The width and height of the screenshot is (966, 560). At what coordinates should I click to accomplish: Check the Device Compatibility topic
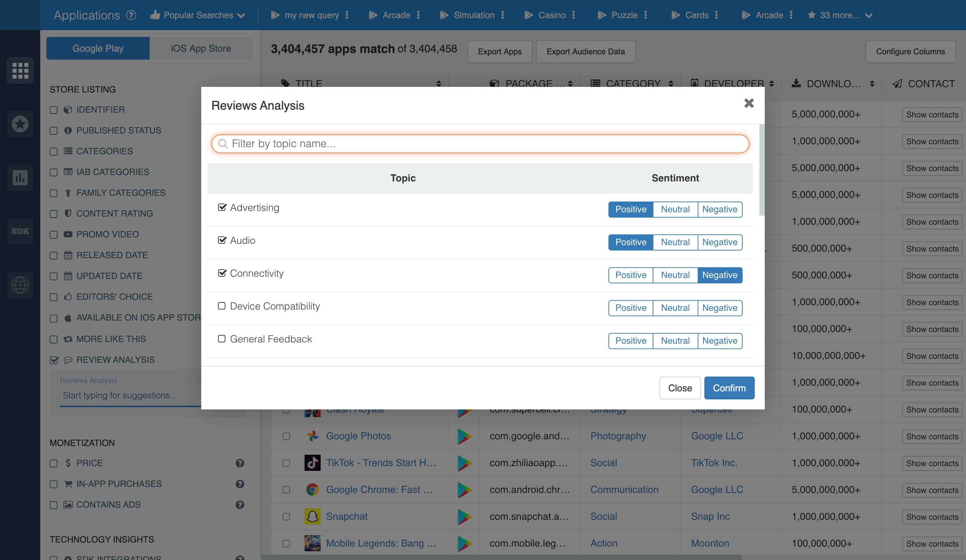tap(222, 306)
